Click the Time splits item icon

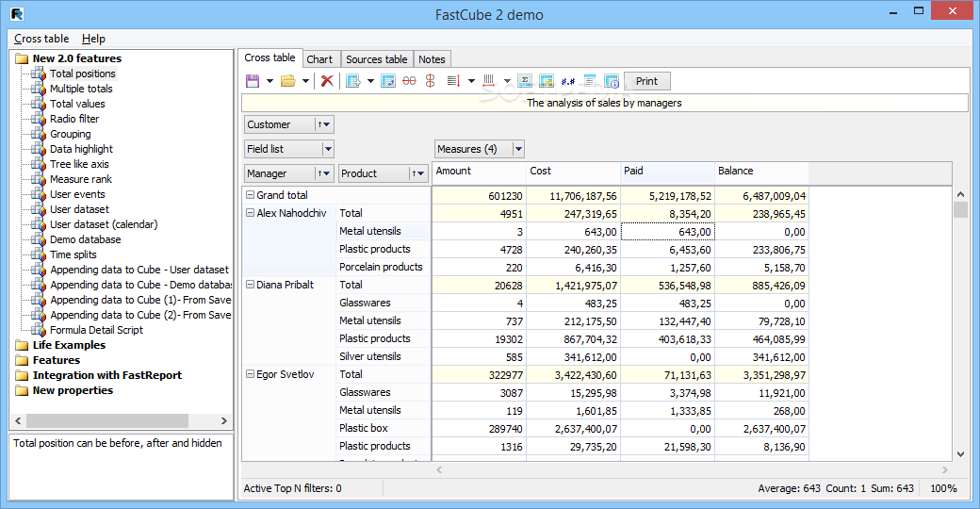click(x=38, y=255)
